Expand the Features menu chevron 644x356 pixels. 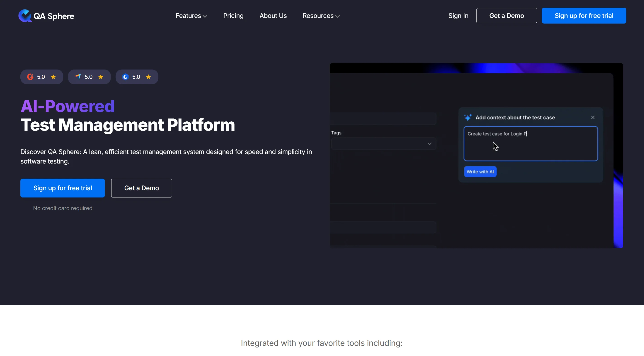point(205,16)
